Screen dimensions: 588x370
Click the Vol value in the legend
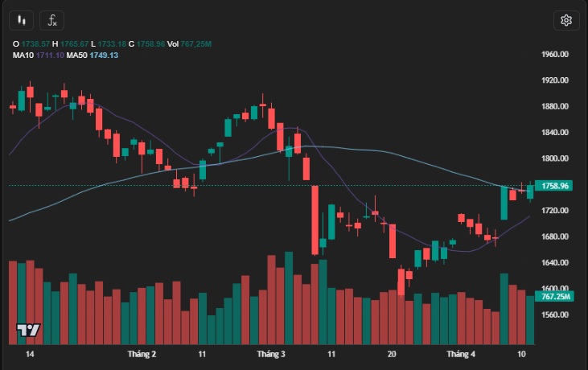coord(195,42)
